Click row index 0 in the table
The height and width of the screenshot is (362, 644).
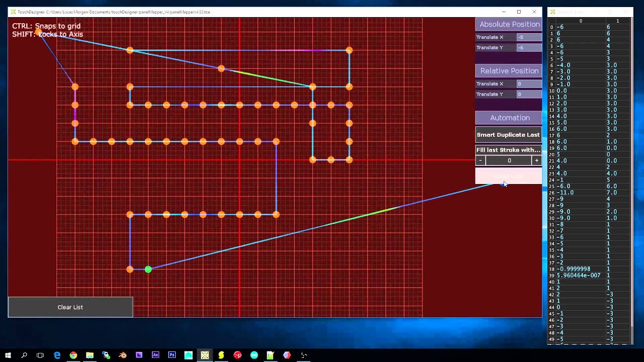[x=552, y=27]
